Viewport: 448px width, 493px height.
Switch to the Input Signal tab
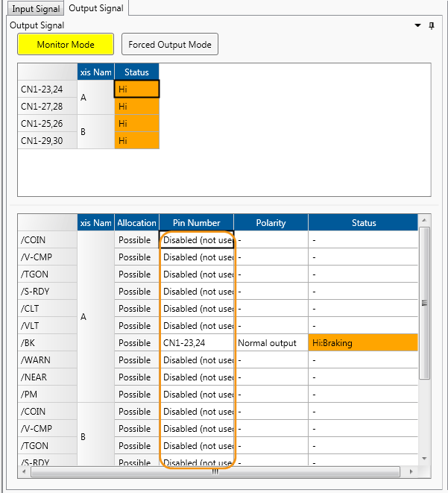tap(34, 9)
